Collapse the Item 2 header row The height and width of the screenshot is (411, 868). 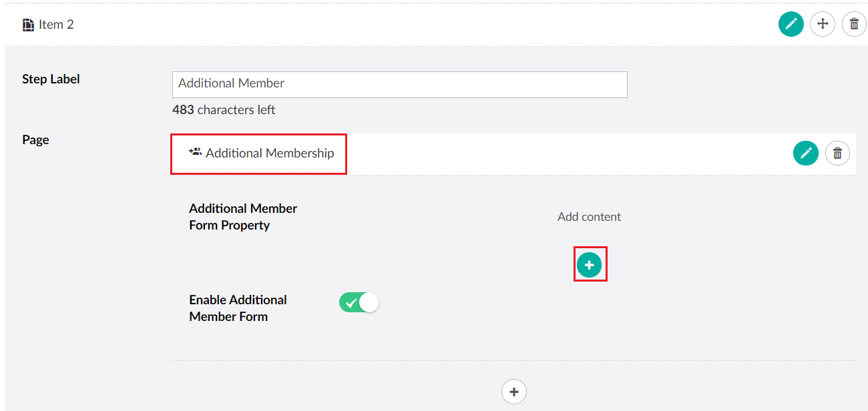[x=401, y=25]
